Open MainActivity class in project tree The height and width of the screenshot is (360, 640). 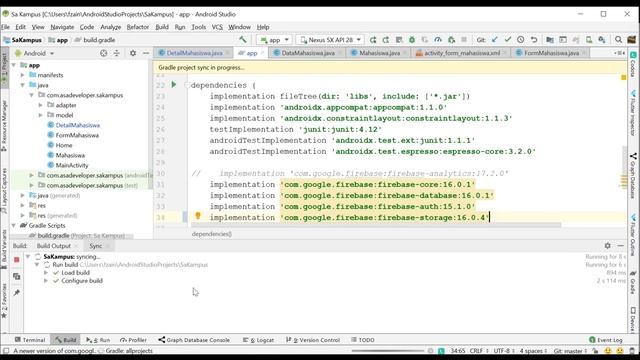point(72,165)
